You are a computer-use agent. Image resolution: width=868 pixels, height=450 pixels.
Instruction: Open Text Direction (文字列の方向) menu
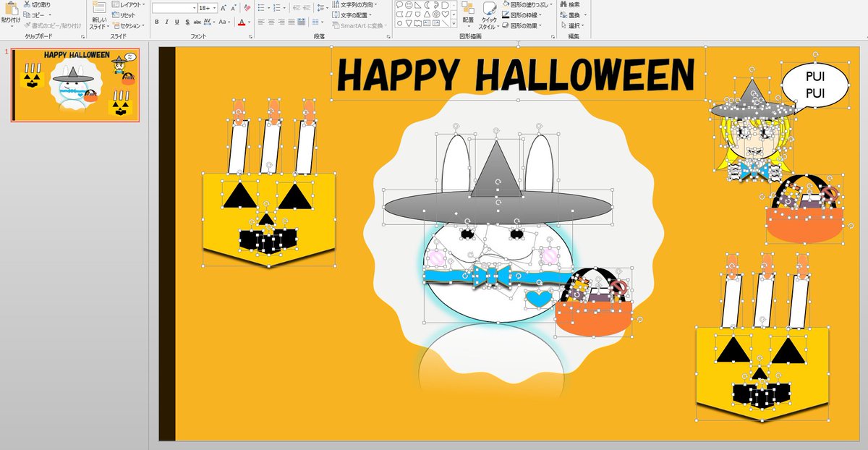point(354,4)
